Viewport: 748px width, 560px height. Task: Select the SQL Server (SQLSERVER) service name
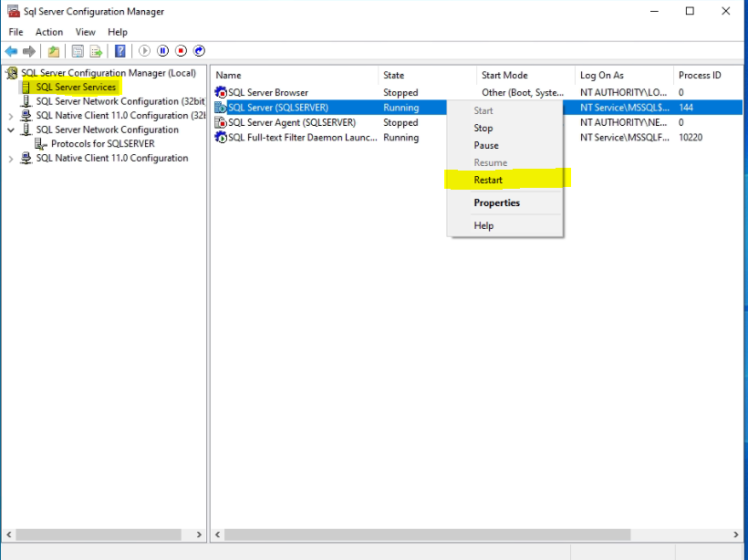[278, 108]
